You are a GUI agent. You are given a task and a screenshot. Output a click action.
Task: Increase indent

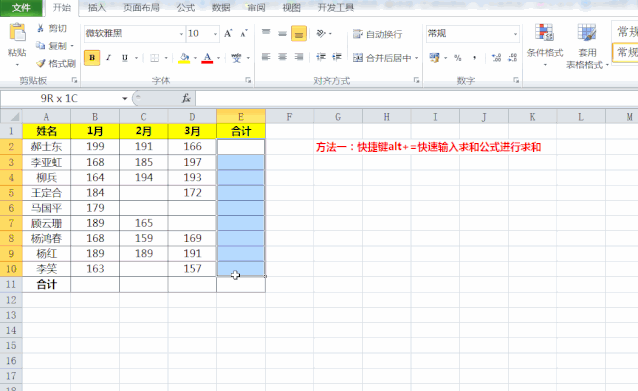click(336, 57)
